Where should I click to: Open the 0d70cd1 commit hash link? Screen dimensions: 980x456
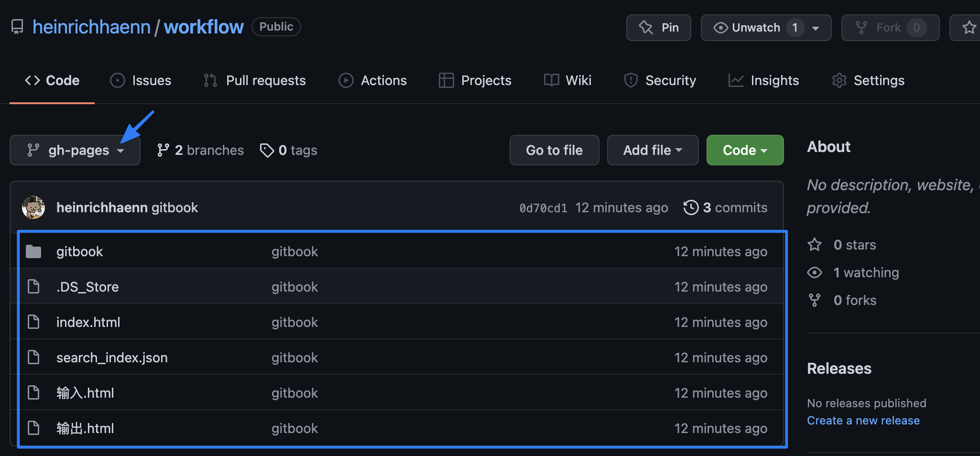[x=543, y=208]
